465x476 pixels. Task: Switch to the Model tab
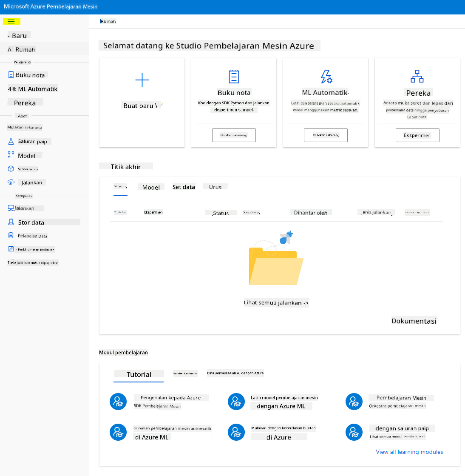coord(151,187)
